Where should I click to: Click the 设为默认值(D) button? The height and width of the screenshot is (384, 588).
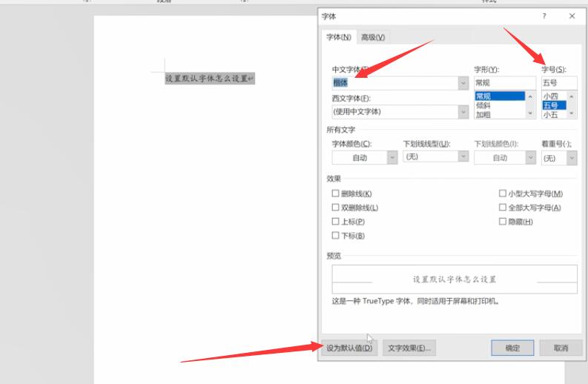(349, 348)
